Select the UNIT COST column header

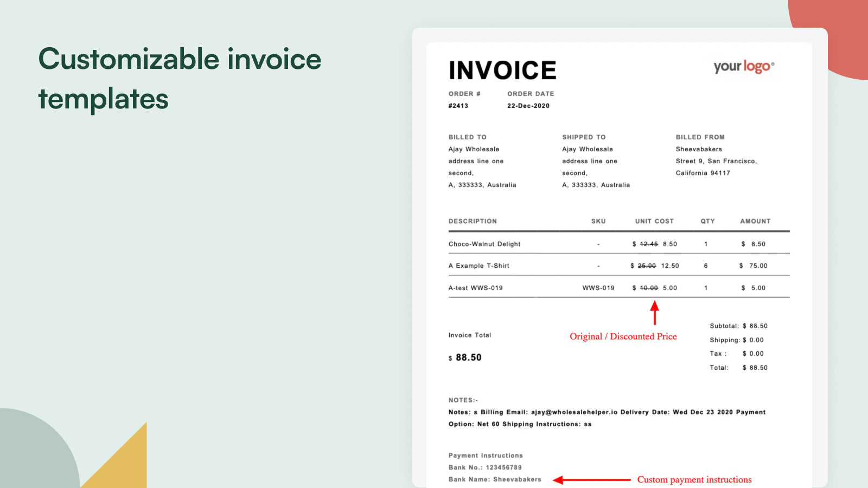coord(654,221)
